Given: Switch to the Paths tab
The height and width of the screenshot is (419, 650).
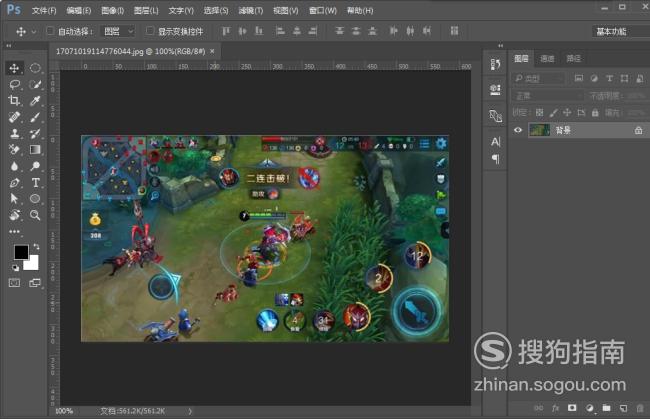Looking at the screenshot, I should (x=573, y=58).
